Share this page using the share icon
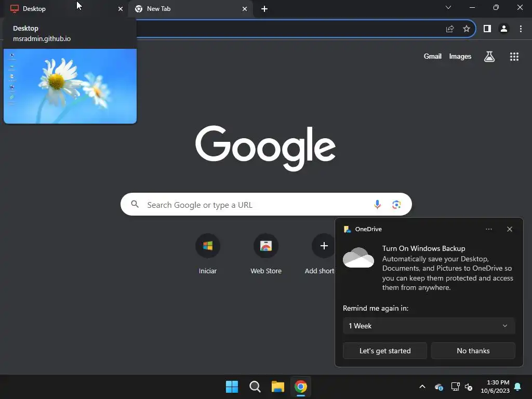This screenshot has height=399, width=532. click(x=450, y=29)
